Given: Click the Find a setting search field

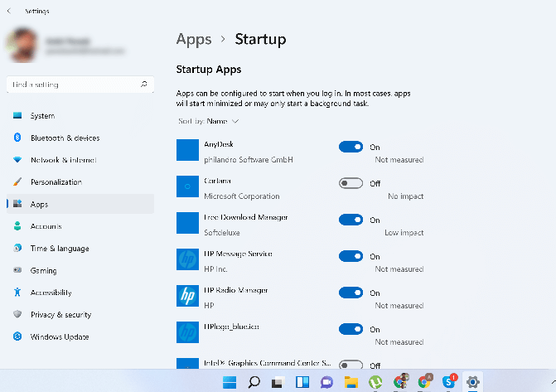Looking at the screenshot, I should tap(80, 85).
